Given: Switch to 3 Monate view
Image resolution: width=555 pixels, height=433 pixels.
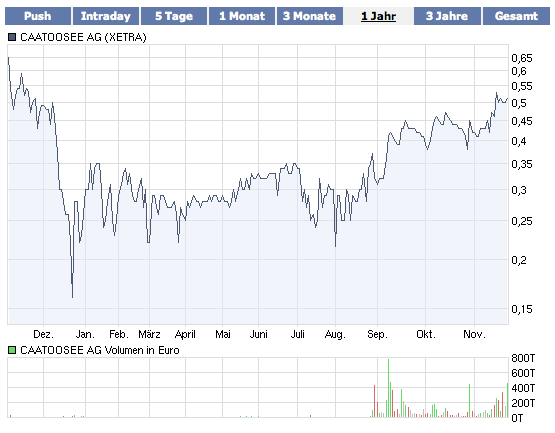Looking at the screenshot, I should (310, 16).
